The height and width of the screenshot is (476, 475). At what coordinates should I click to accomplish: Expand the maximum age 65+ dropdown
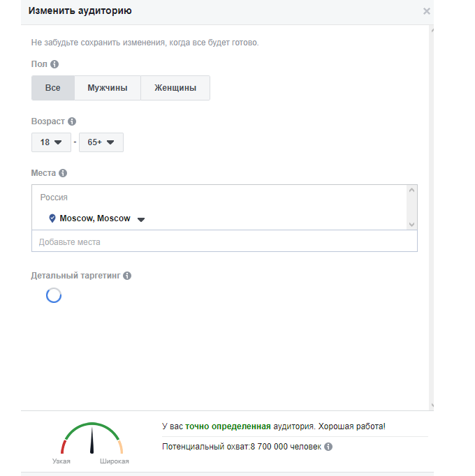[101, 142]
